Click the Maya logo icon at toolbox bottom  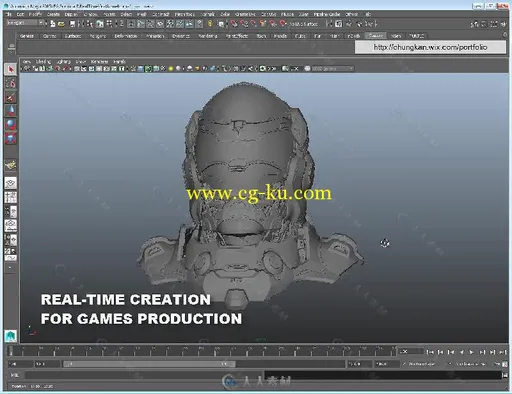click(11, 335)
